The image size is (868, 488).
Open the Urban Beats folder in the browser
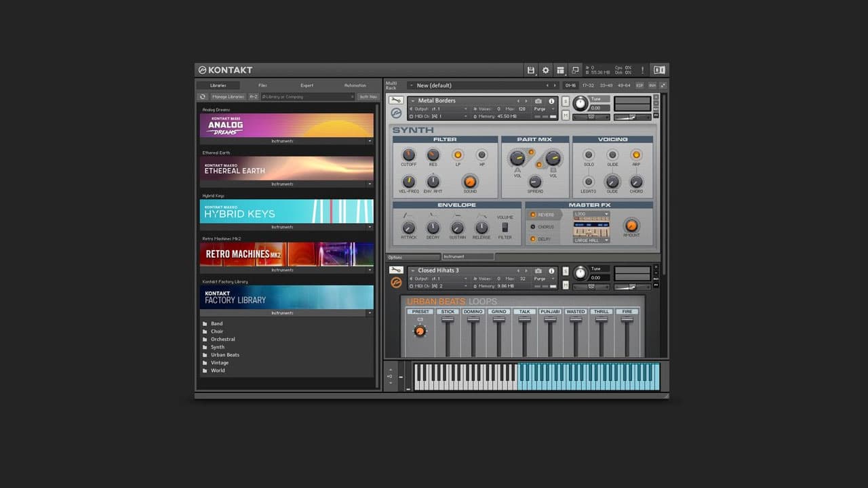pos(224,354)
